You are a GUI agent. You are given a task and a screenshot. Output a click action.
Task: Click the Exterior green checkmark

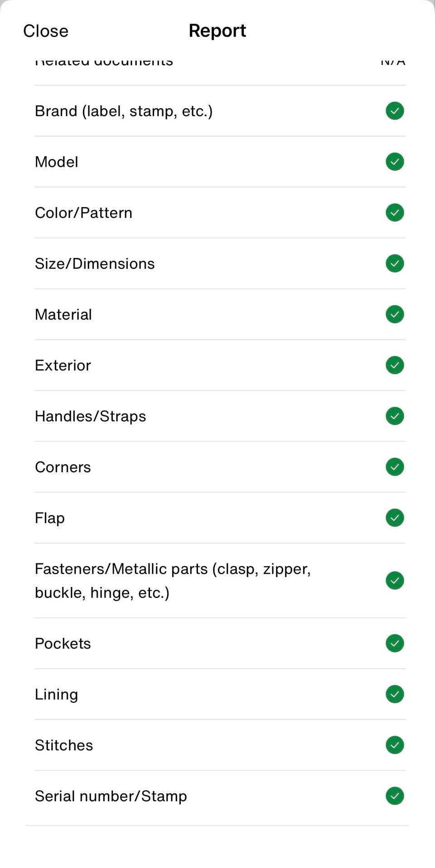point(395,365)
